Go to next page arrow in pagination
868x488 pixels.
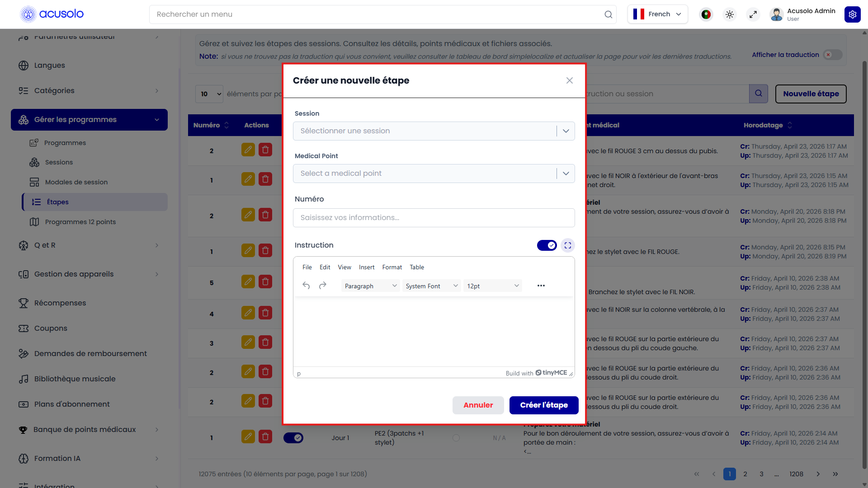coord(818,474)
